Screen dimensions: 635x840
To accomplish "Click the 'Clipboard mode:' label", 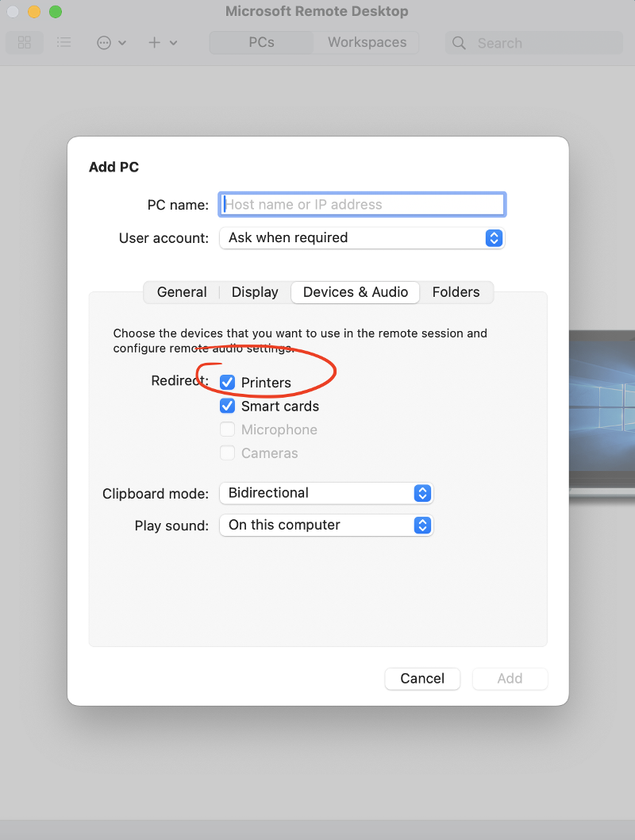I will pyautogui.click(x=156, y=494).
